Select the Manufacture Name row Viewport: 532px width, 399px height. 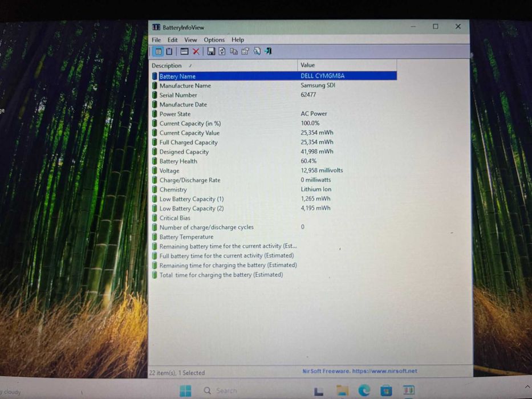[274, 85]
